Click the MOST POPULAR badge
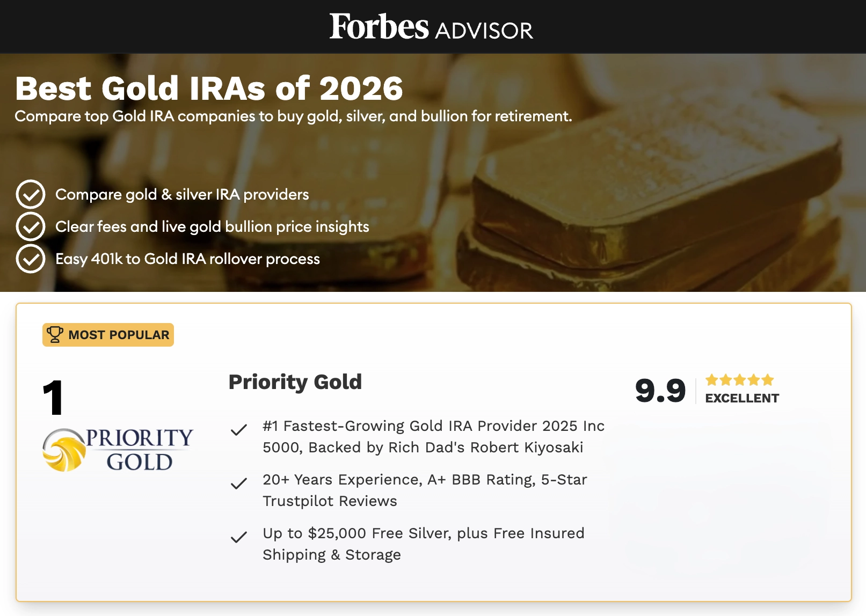This screenshot has height=616, width=866. pos(108,335)
